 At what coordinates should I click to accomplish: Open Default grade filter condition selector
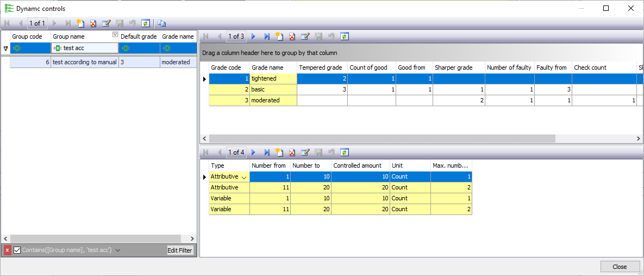pyautogui.click(x=124, y=48)
